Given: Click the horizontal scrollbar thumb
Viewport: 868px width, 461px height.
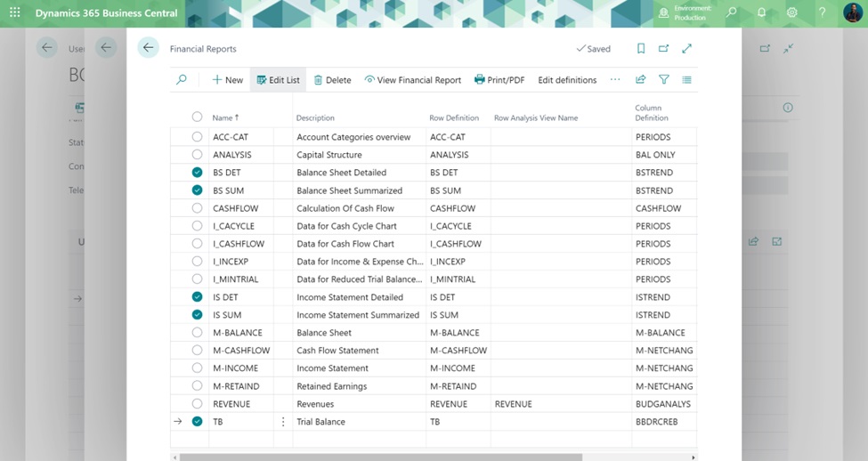Looking at the screenshot, I should click(x=380, y=457).
